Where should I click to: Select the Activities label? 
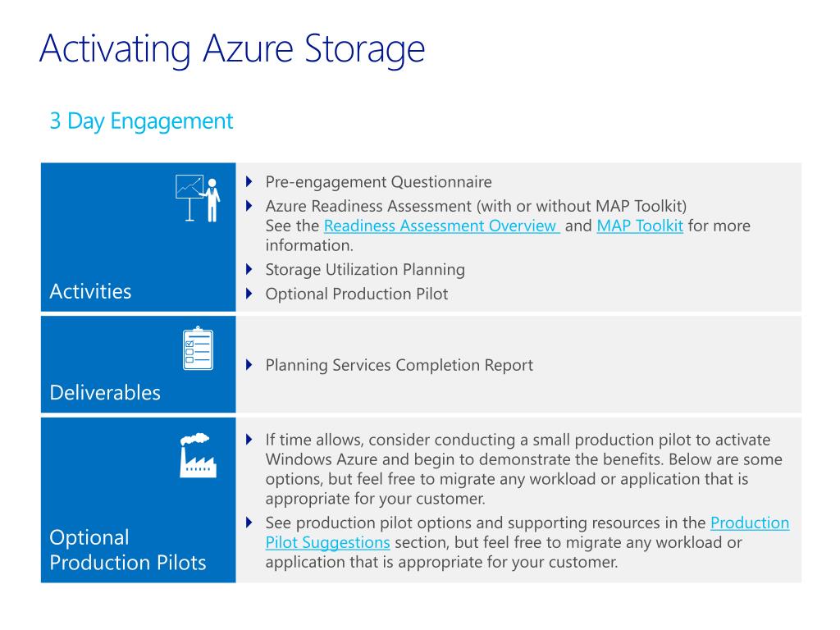[90, 291]
